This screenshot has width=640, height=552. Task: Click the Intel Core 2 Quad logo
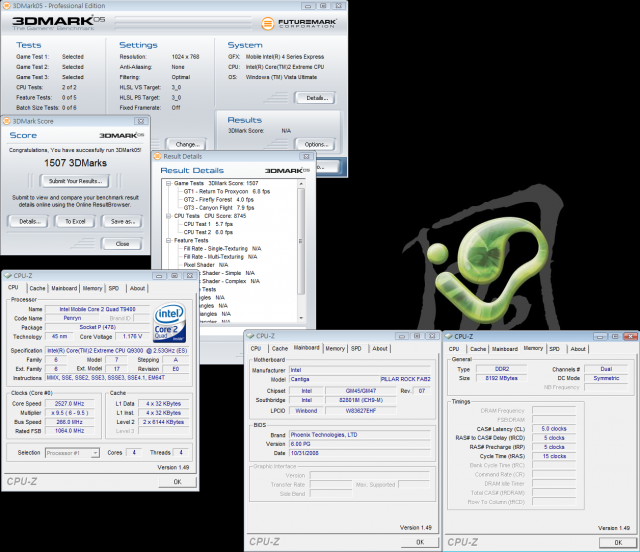tap(169, 323)
